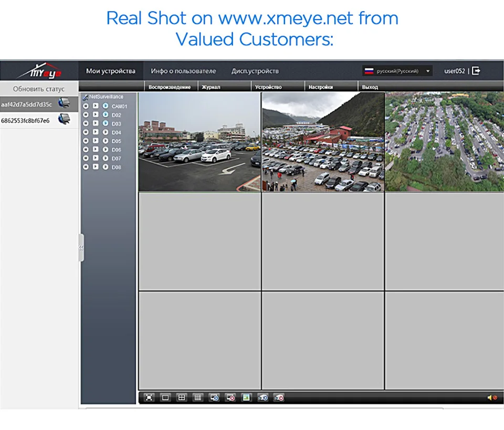Screen dimensions: 504x430
Task: Click the NetSurveillance connector icon
Action: (85, 97)
